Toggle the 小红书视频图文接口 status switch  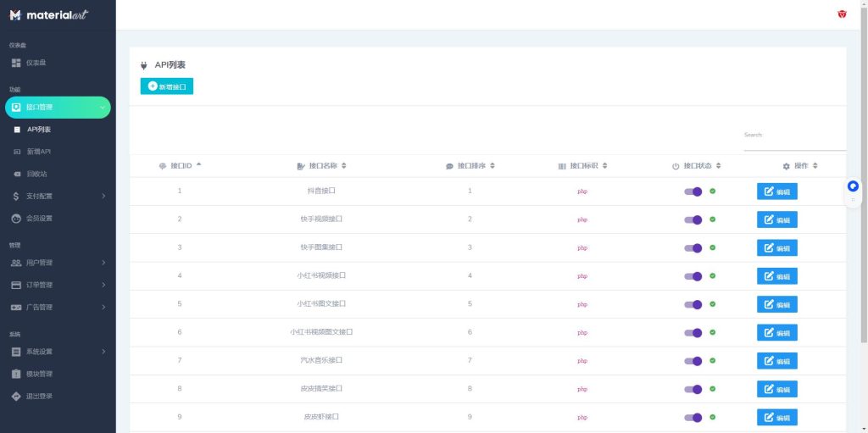point(693,333)
